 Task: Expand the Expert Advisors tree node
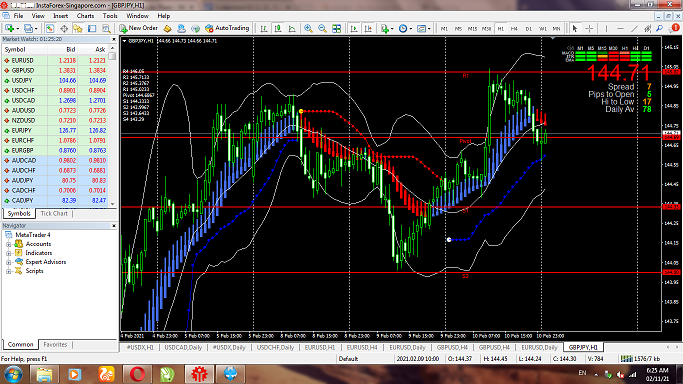coord(8,262)
